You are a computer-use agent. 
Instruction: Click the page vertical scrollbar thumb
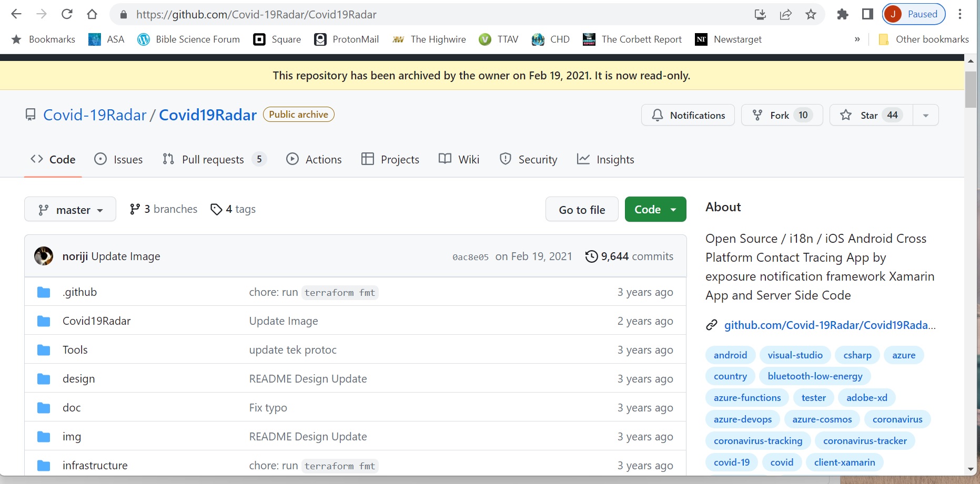pos(971,88)
